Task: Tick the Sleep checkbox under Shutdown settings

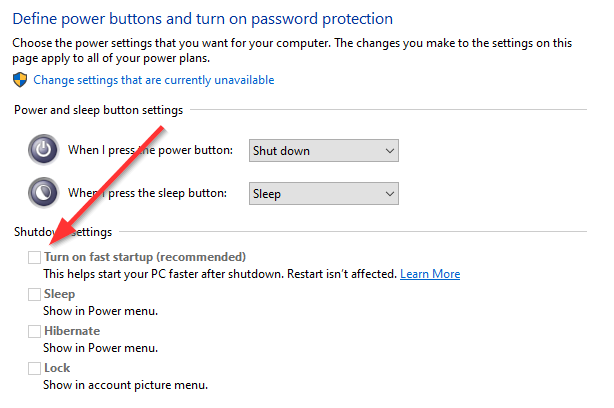Action: (35, 295)
